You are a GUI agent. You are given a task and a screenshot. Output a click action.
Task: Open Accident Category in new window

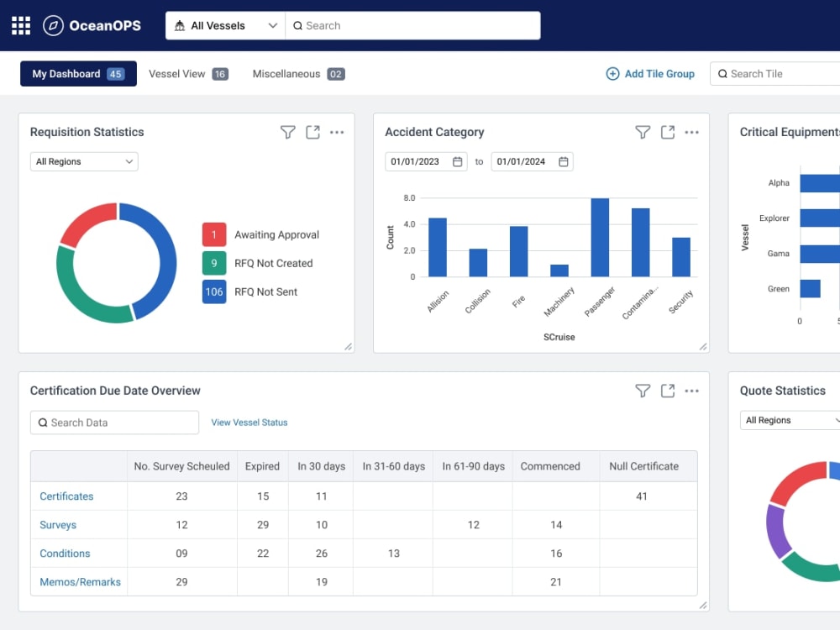coord(668,133)
